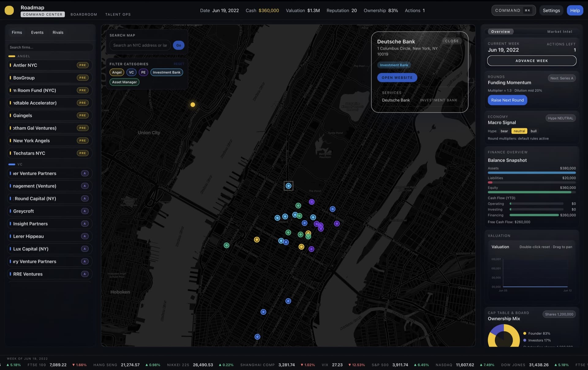The width and height of the screenshot is (588, 370).
Task: Open the Market Intel tab
Action: [x=560, y=32]
